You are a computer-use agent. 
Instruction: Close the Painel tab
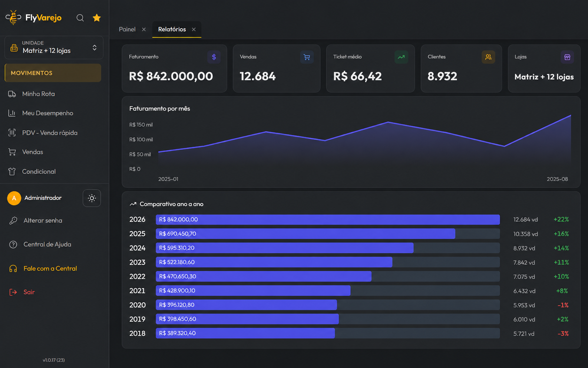[144, 29]
